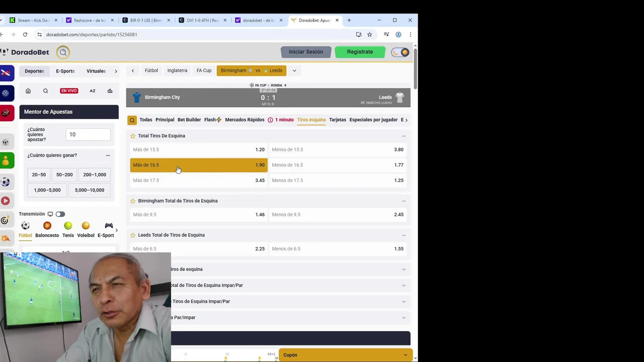Viewport: 644px width, 362px height.
Task: Collapse Leeds Total de Tiros de Esquina section
Action: [x=404, y=235]
